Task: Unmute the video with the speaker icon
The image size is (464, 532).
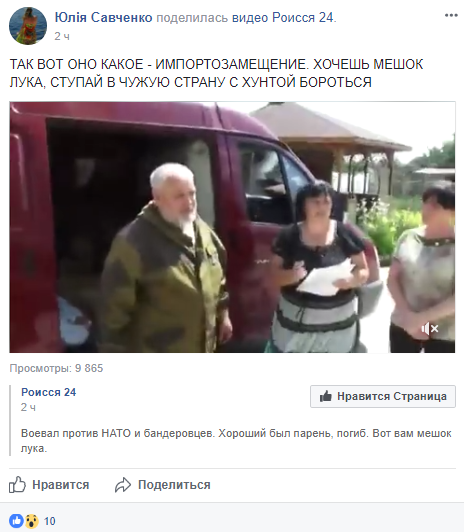Action: point(430,328)
